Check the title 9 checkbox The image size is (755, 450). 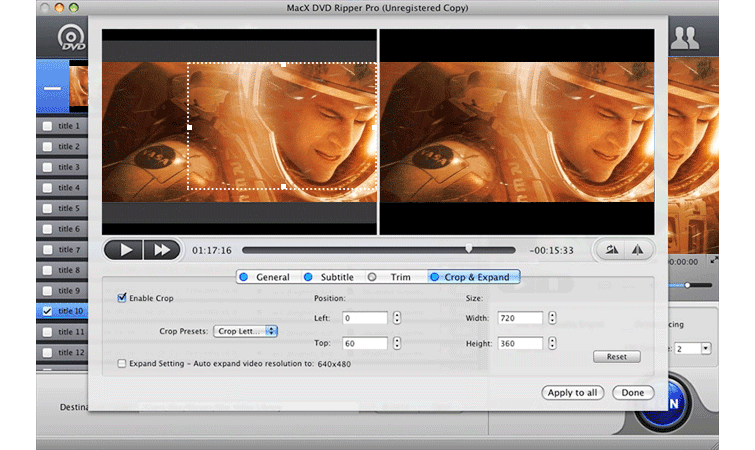pyautogui.click(x=47, y=291)
